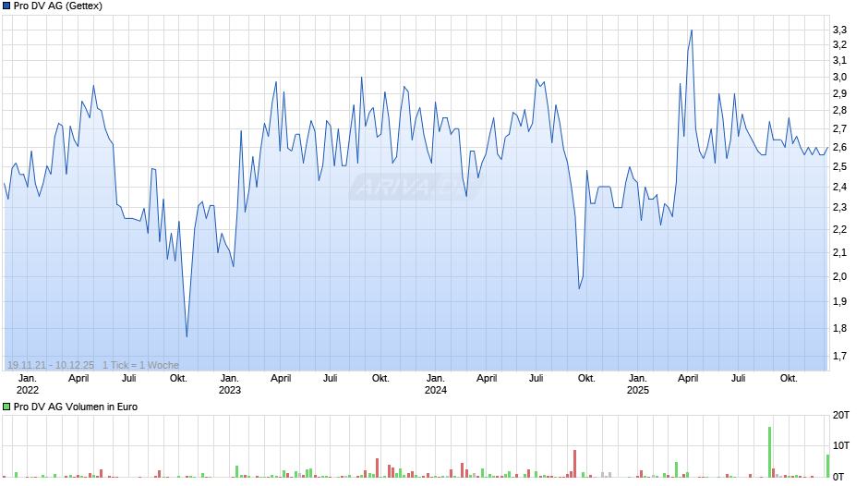Click the 'Jan. 2024' time axis label

[x=436, y=384]
